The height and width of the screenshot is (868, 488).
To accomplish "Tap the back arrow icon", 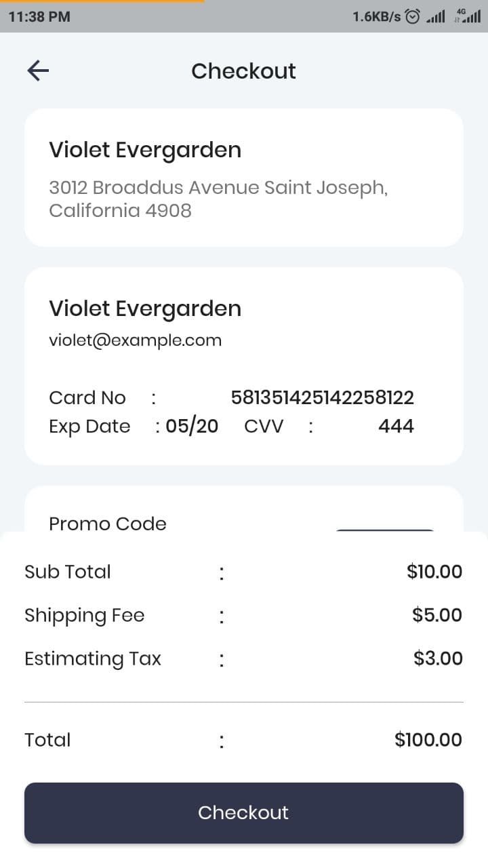I will pyautogui.click(x=38, y=71).
